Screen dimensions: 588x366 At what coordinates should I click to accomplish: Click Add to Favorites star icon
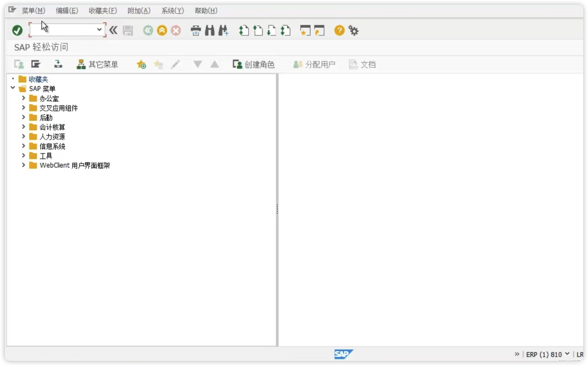[141, 64]
